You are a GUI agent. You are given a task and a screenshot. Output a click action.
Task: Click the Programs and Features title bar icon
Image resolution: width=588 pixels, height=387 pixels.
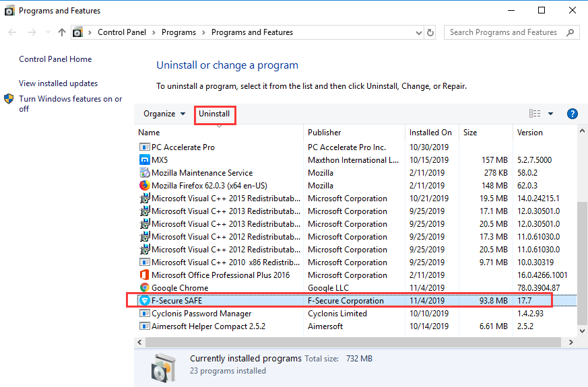click(x=9, y=11)
